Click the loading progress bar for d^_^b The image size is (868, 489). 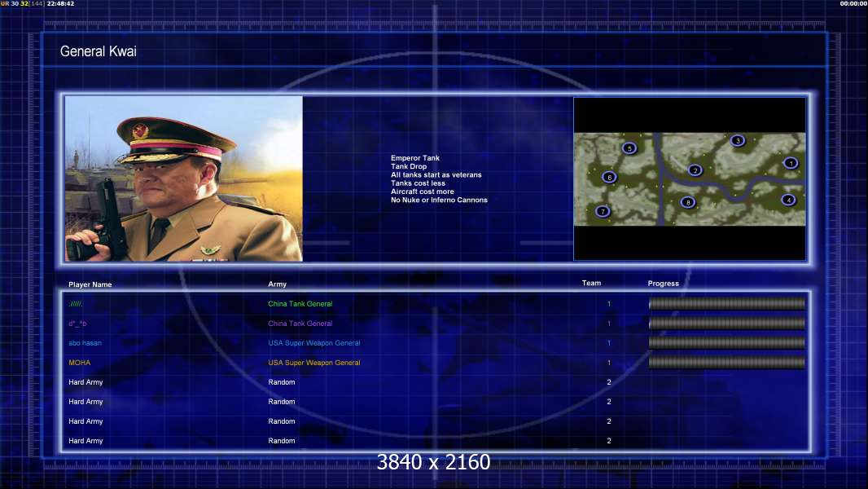point(727,324)
